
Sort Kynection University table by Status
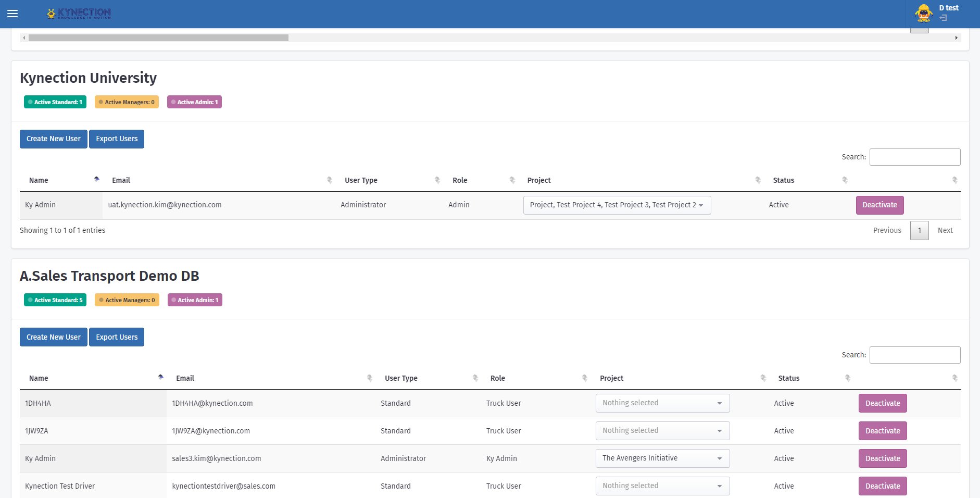point(807,180)
